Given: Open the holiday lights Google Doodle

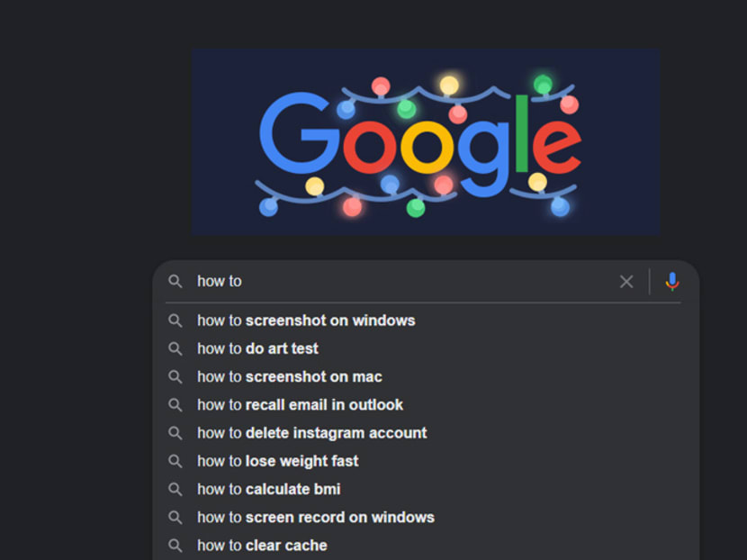Looking at the screenshot, I should 425,141.
